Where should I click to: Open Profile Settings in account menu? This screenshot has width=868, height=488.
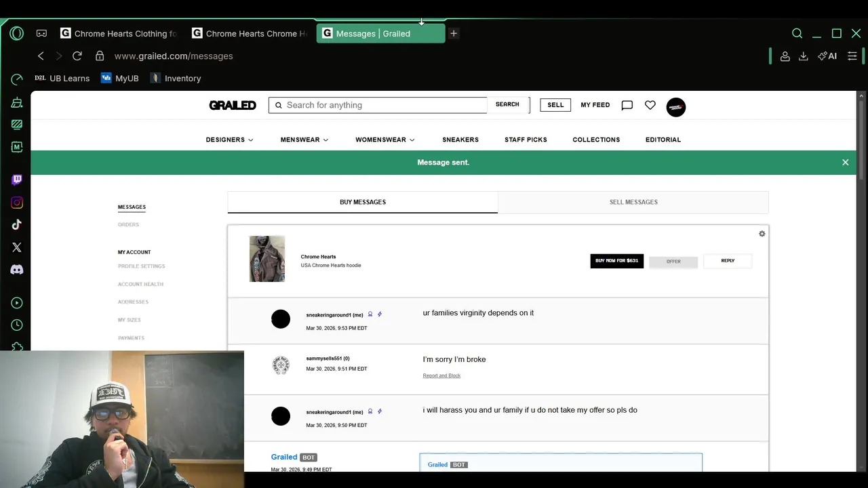tap(141, 266)
